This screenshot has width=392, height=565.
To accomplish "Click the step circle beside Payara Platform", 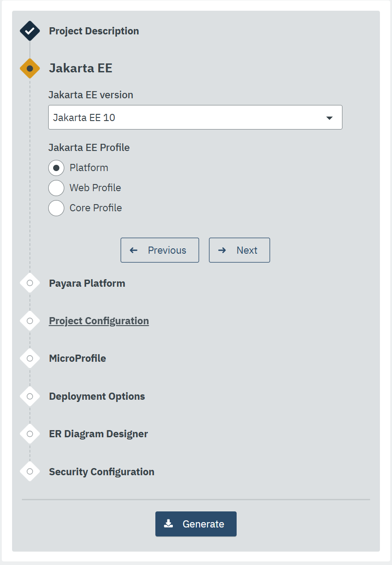I will [x=29, y=283].
